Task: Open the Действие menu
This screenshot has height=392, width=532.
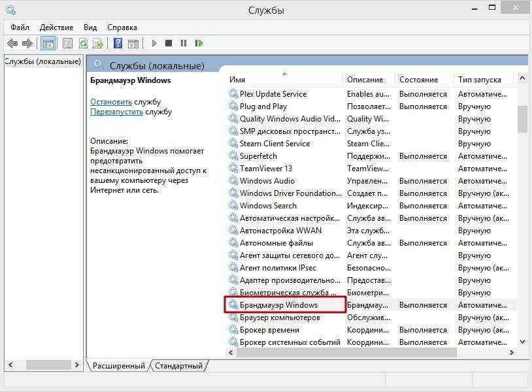Action: coord(56,27)
